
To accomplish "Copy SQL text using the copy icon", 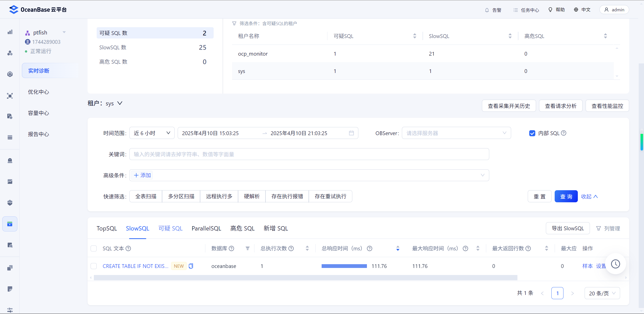I will click(x=191, y=266).
